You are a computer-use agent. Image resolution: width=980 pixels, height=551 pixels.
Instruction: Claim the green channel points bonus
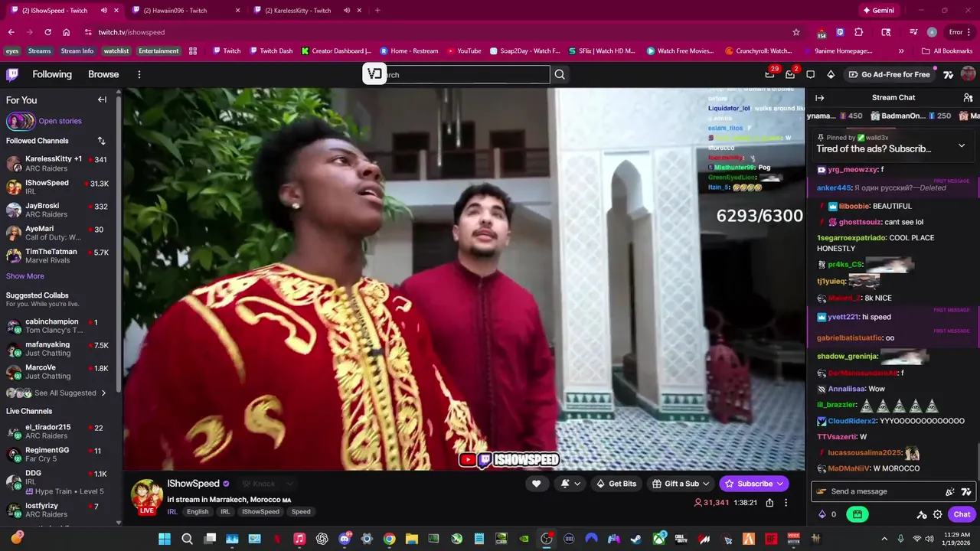pos(857,514)
